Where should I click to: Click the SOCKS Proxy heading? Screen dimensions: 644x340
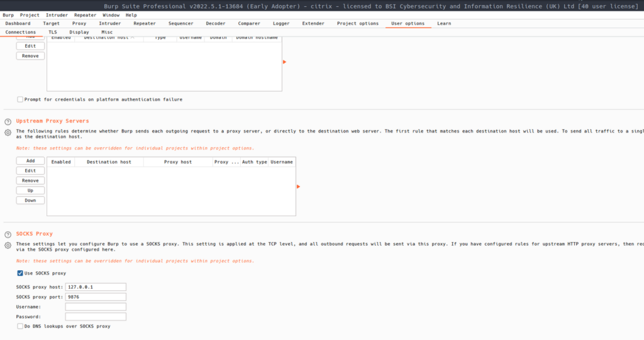click(x=35, y=234)
